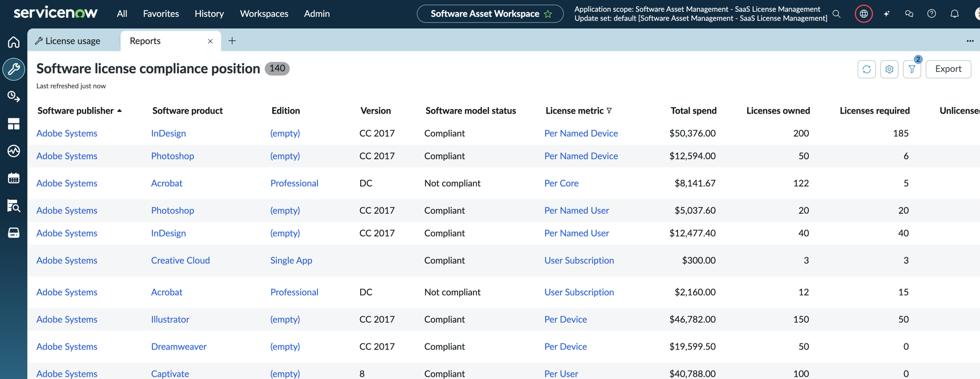Favorite Software Asset Workspace with the star
This screenshot has width=980, height=379.
click(548, 14)
